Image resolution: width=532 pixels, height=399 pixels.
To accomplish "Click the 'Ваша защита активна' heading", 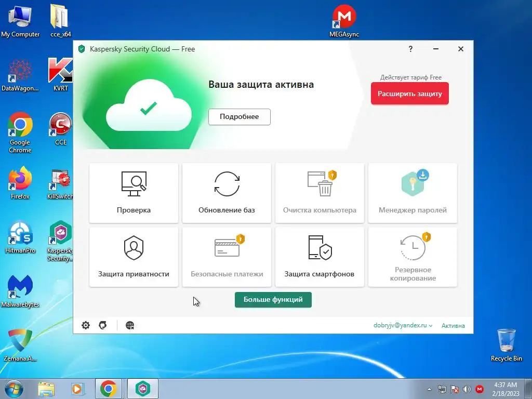I will pyautogui.click(x=261, y=84).
